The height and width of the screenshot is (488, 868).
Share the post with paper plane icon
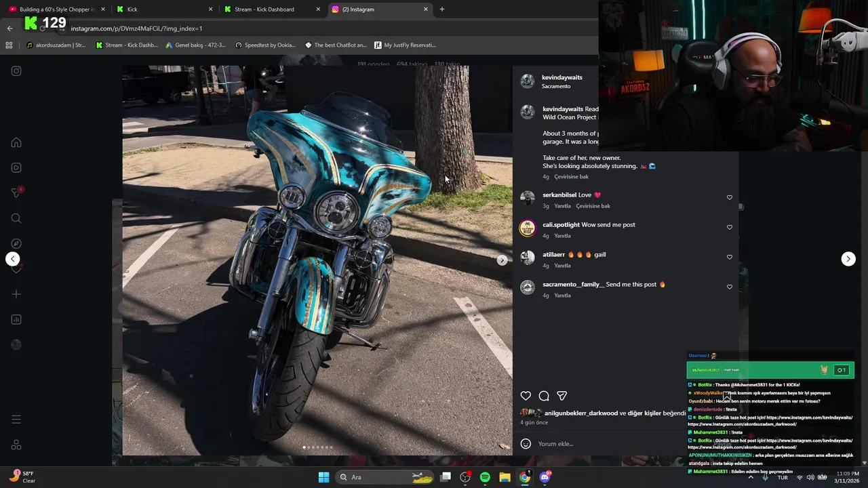coord(562,396)
